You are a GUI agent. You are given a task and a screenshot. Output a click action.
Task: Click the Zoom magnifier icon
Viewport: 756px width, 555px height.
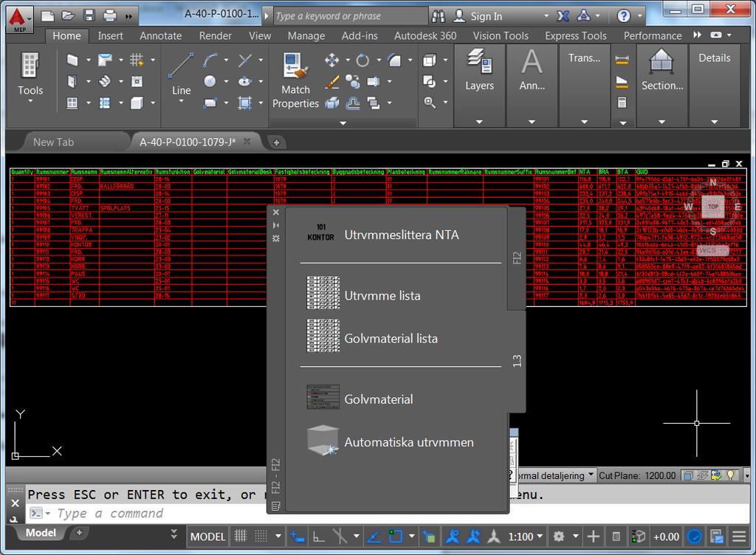[x=430, y=102]
